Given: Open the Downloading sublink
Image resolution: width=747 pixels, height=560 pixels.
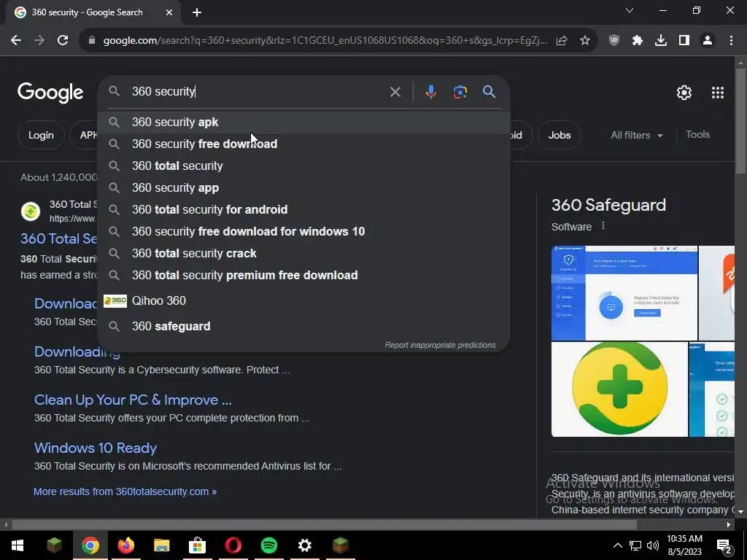Looking at the screenshot, I should 77,352.
